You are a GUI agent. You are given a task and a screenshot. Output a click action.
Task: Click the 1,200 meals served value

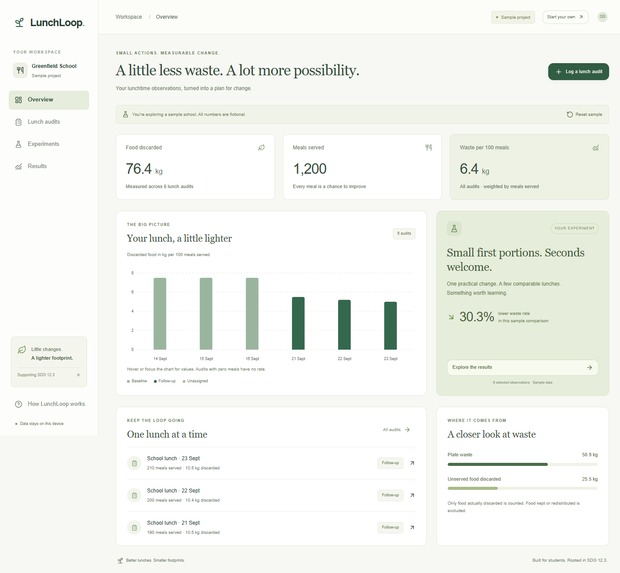(x=310, y=169)
